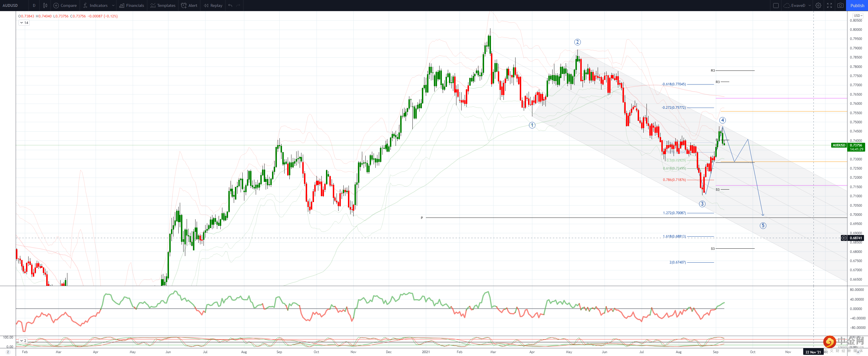Open the Templates menu
Viewport: 868px width, 356px height.
coord(163,5)
